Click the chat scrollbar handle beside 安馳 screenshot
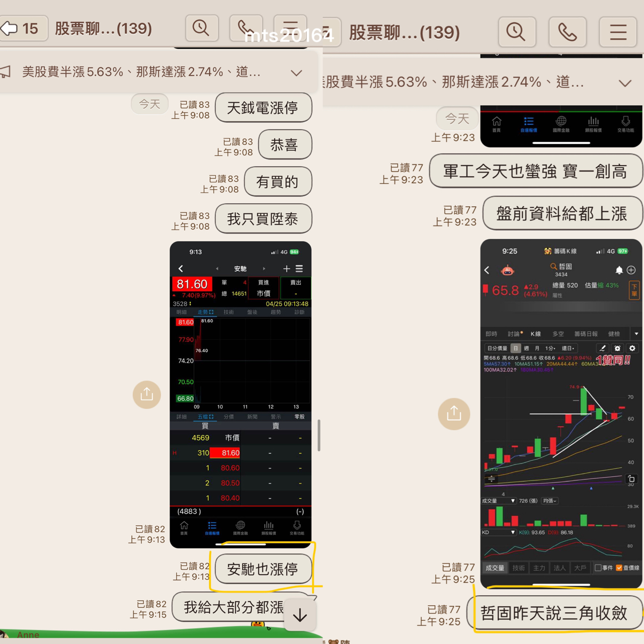Viewport: 644px width, 644px height. point(319,435)
